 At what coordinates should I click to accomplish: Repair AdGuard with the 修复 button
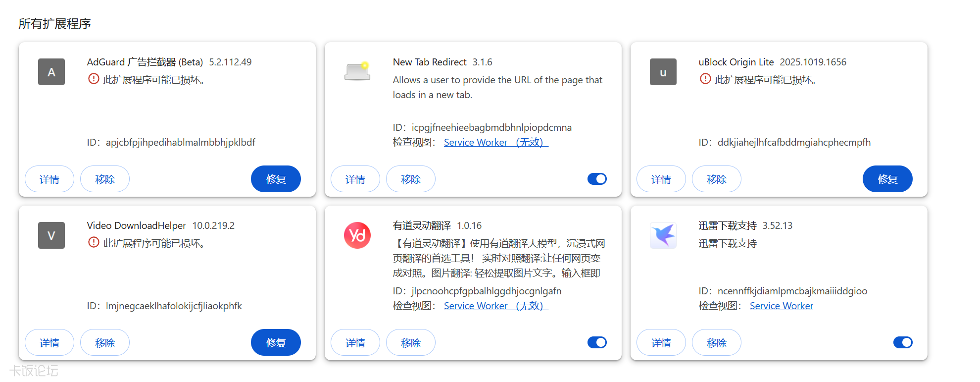pos(276,179)
